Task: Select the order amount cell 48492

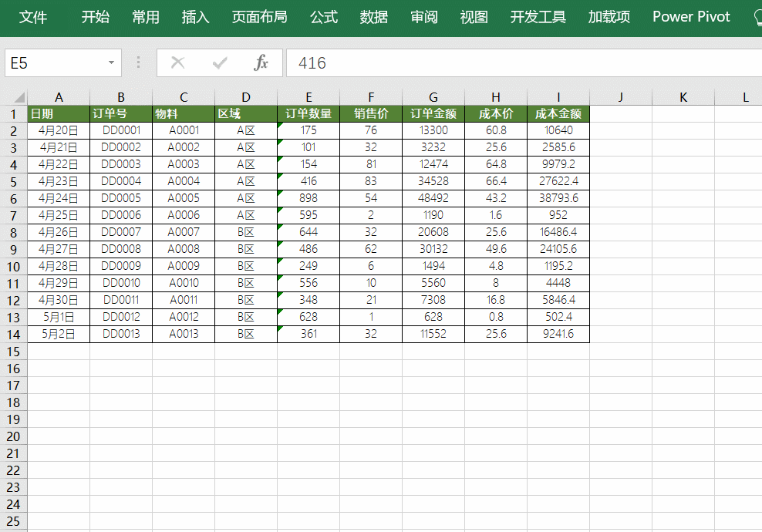Action: (433, 198)
